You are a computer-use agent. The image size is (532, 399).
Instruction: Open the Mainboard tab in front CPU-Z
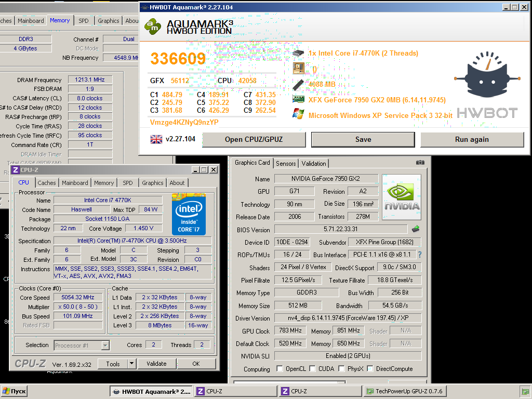pos(75,183)
